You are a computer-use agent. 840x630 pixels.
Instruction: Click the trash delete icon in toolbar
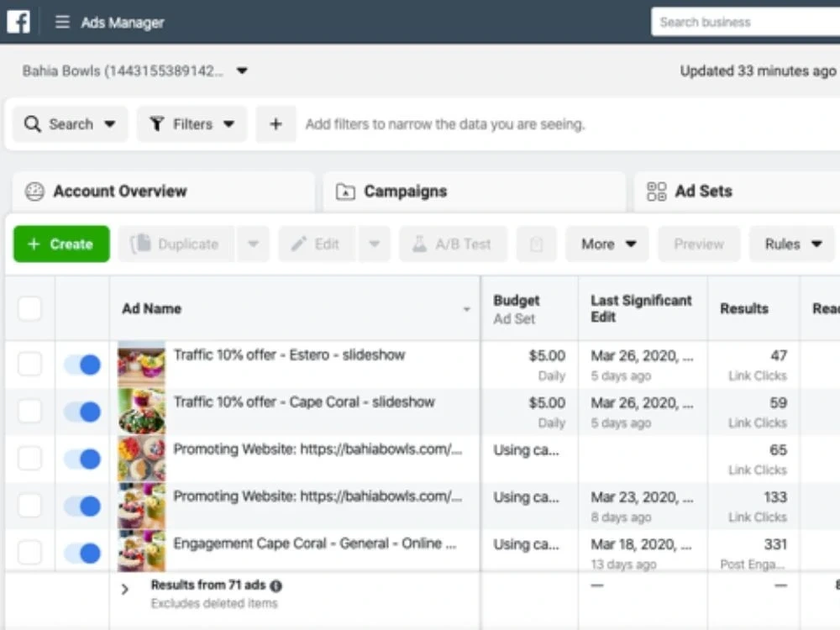tap(536, 244)
